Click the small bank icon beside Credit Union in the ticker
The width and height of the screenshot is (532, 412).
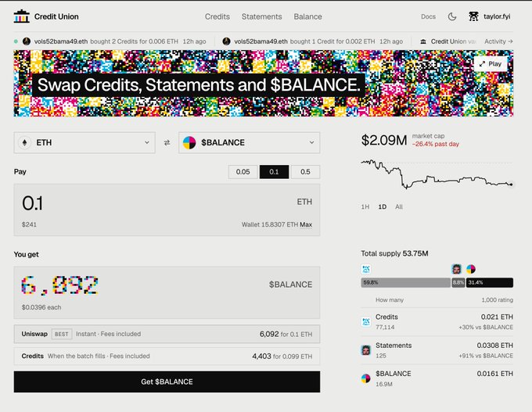(x=423, y=41)
